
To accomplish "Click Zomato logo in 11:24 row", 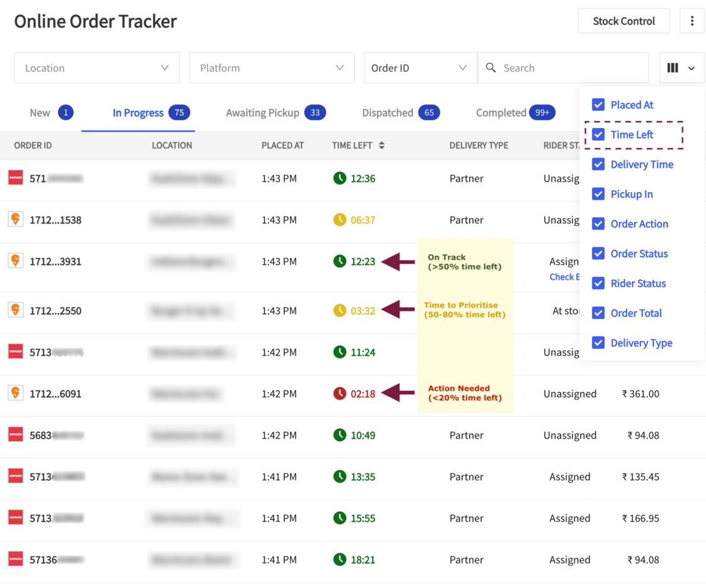I will (x=16, y=352).
